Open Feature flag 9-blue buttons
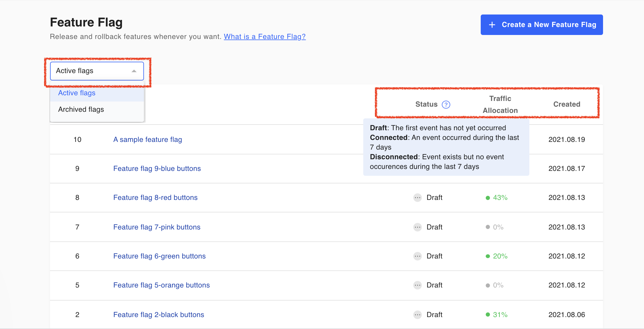Viewport: 644px width, 329px height. click(157, 169)
